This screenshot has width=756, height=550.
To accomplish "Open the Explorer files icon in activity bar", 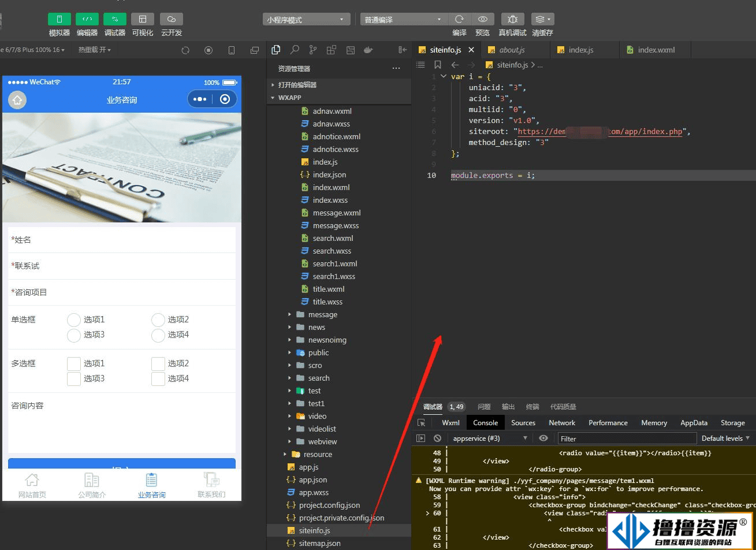I will [x=276, y=50].
